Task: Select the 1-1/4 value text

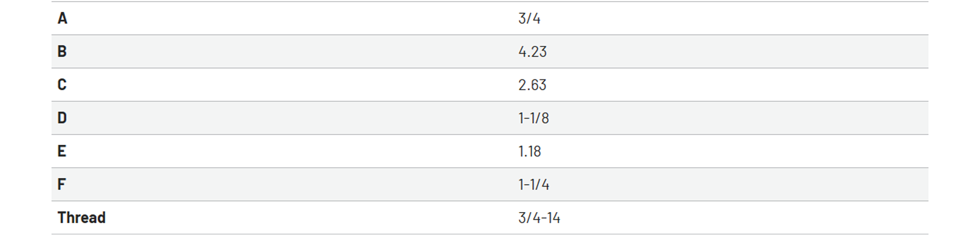Action: tap(534, 184)
